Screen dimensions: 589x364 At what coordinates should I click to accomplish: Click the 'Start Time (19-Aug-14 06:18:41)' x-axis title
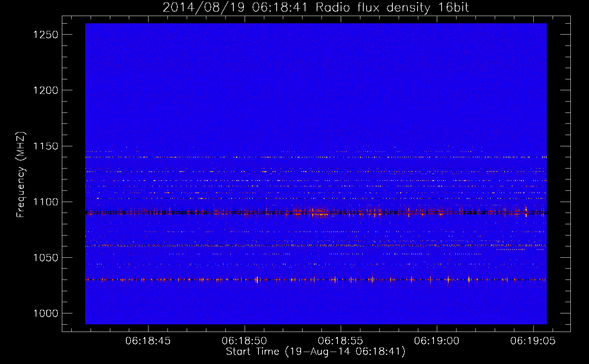click(316, 352)
